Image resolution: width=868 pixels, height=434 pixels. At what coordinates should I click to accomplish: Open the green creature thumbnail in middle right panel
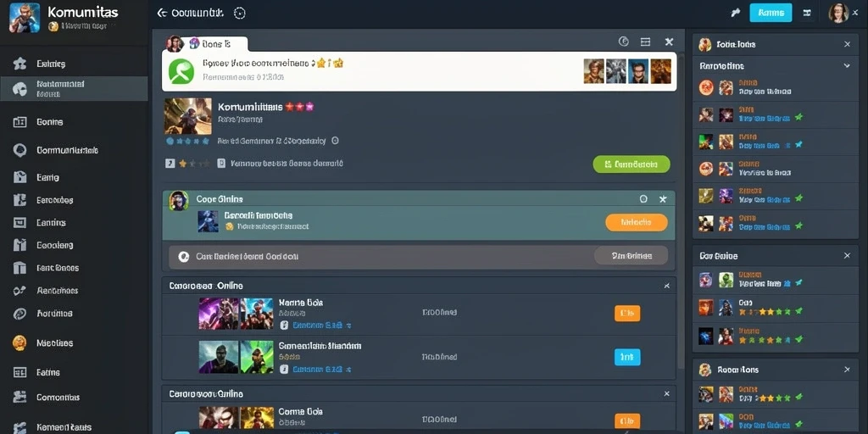(x=726, y=280)
